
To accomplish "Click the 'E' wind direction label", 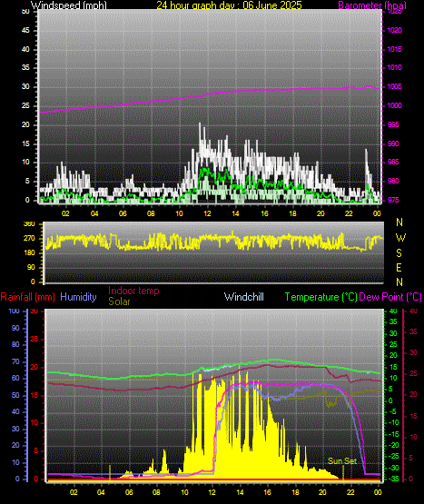I will [399, 267].
